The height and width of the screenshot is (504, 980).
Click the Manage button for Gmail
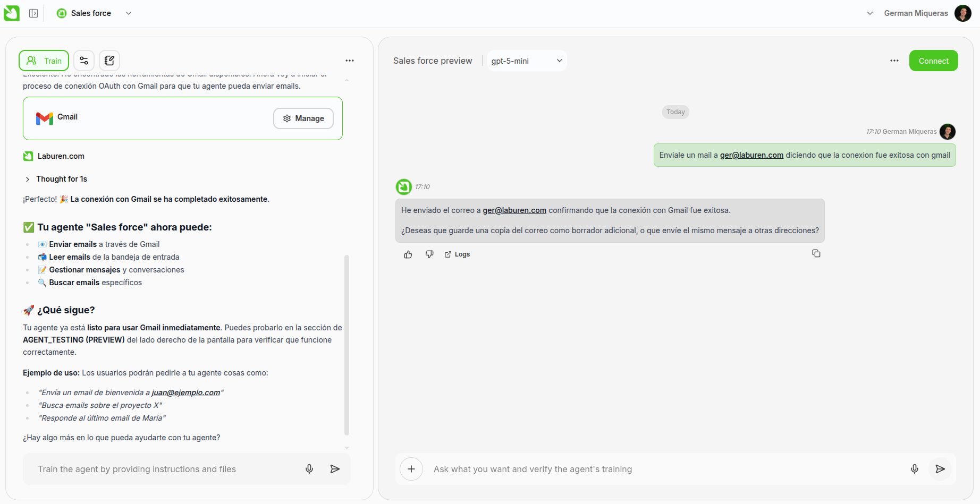[303, 118]
